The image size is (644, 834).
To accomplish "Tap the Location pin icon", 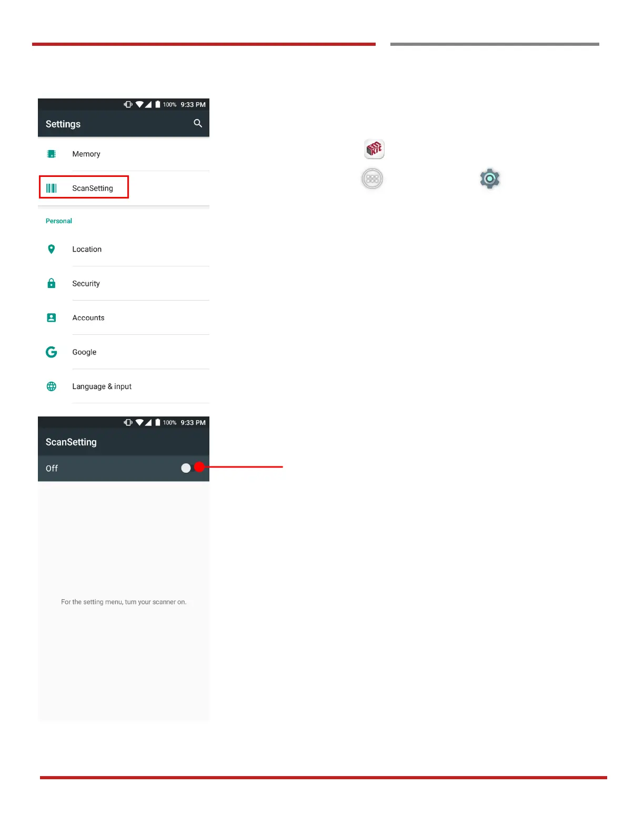I will 52,249.
